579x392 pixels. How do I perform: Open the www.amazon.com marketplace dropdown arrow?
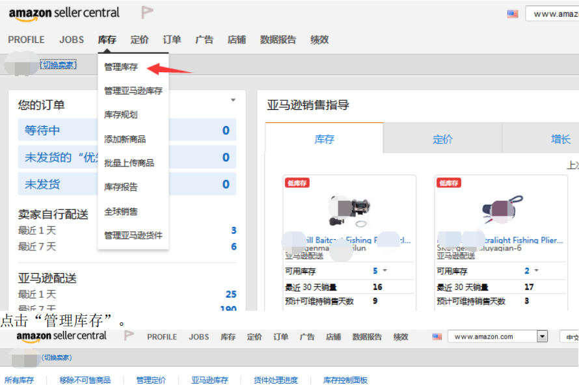coord(542,337)
